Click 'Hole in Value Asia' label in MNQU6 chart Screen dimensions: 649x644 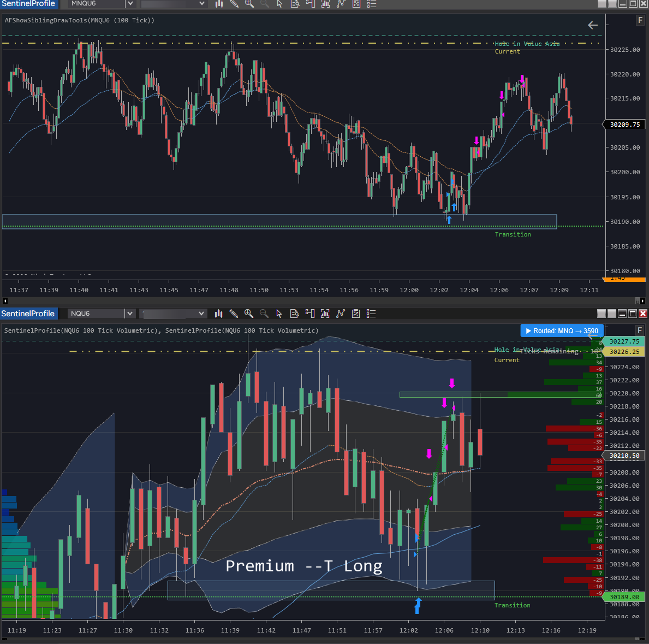coord(527,44)
